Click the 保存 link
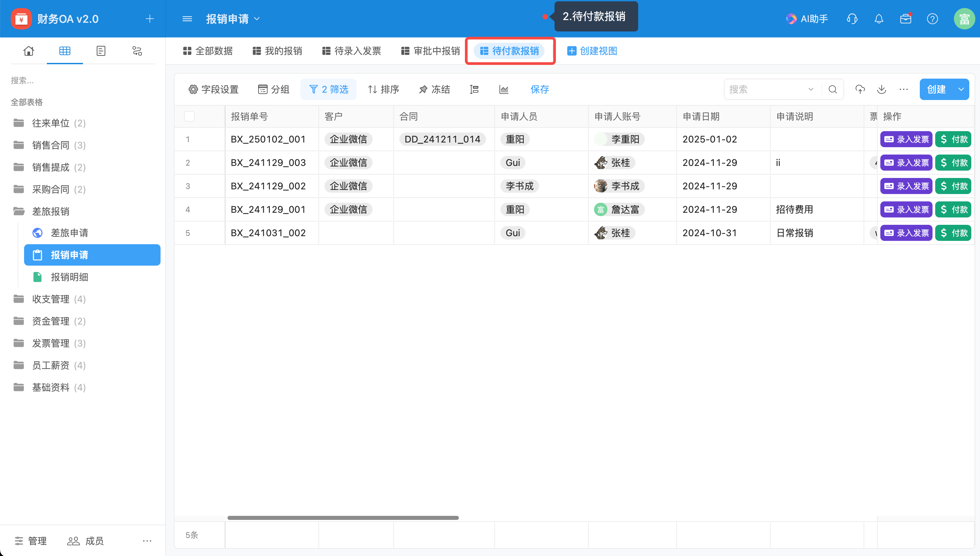980x556 pixels. pos(540,89)
